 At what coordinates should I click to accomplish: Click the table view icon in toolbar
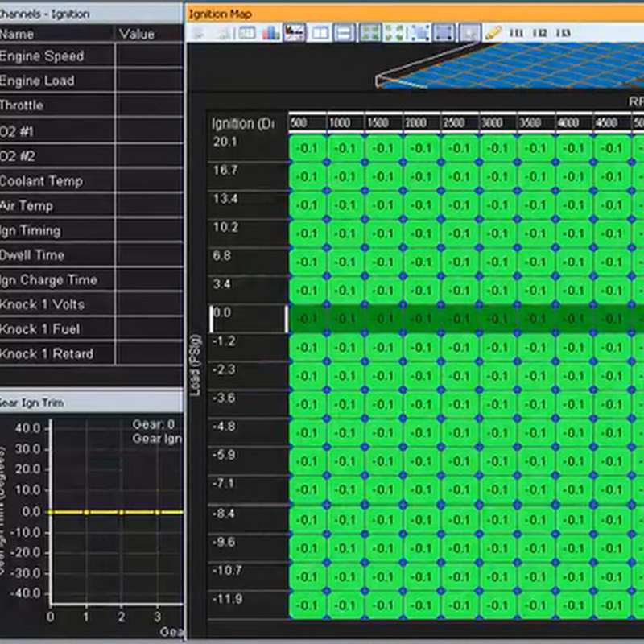(247, 33)
